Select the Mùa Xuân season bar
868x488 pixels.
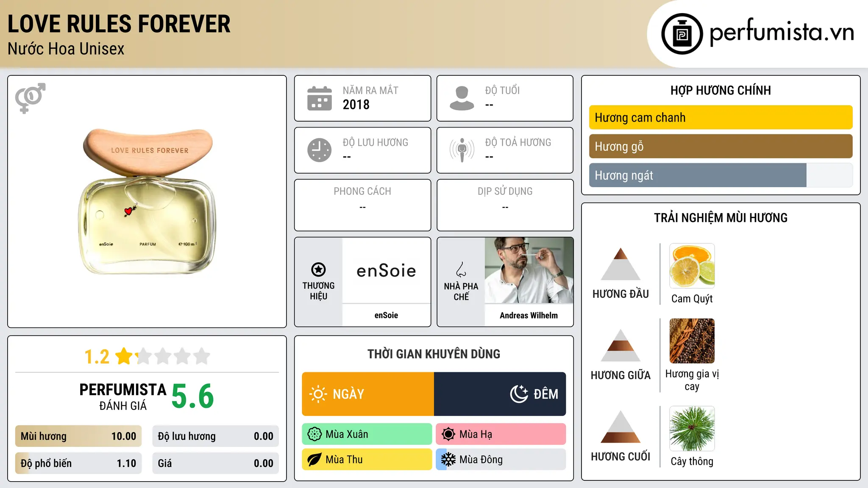pyautogui.click(x=367, y=434)
